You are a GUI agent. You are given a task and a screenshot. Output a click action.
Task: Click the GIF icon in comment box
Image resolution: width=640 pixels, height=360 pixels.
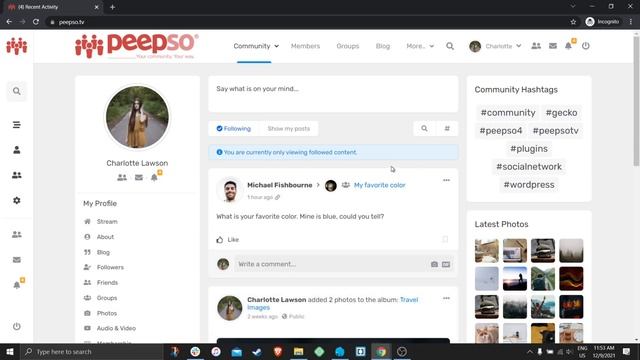point(446,264)
